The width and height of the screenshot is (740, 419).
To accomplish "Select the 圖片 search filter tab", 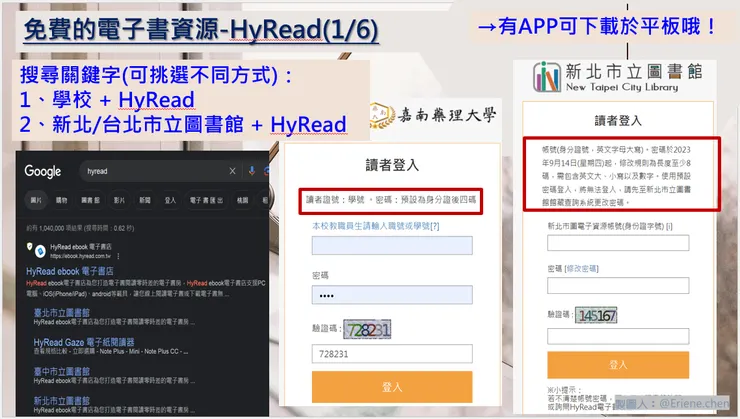I will click(36, 200).
